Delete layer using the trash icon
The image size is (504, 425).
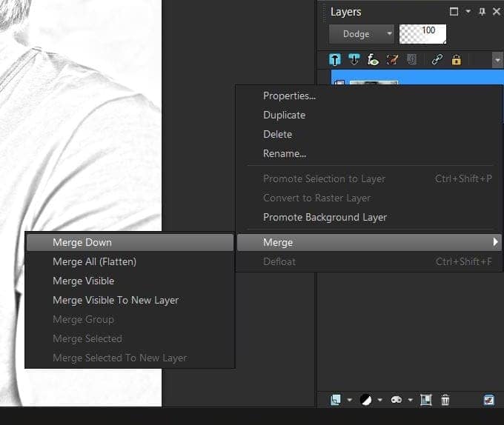[445, 400]
